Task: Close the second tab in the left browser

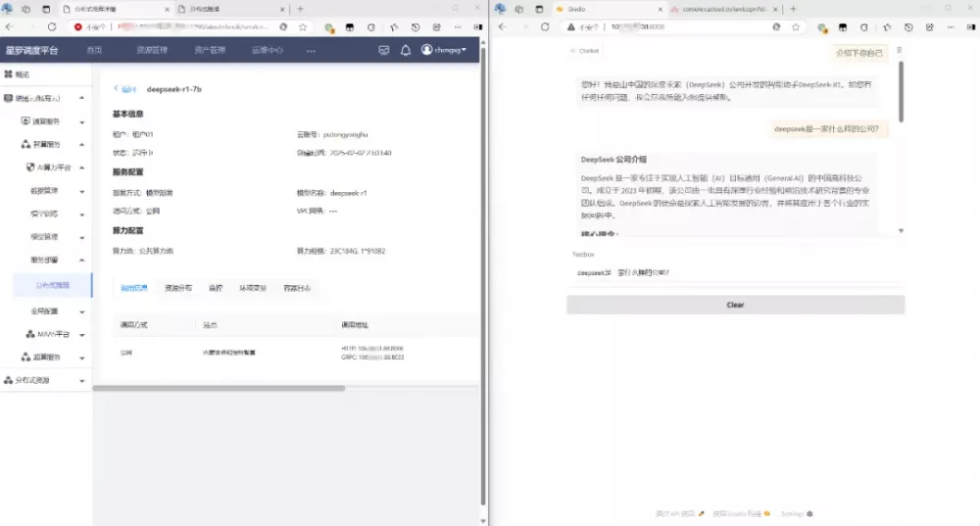Action: click(x=282, y=10)
